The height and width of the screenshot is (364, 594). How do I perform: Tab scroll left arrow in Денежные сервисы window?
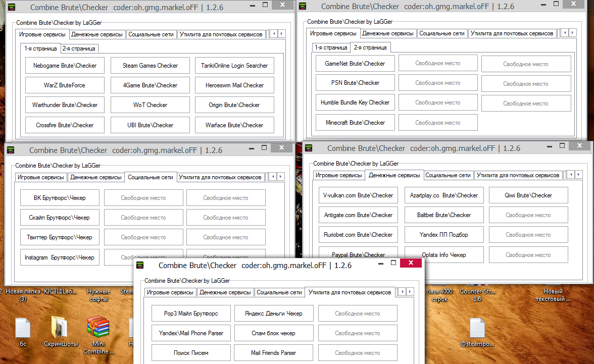571,175
